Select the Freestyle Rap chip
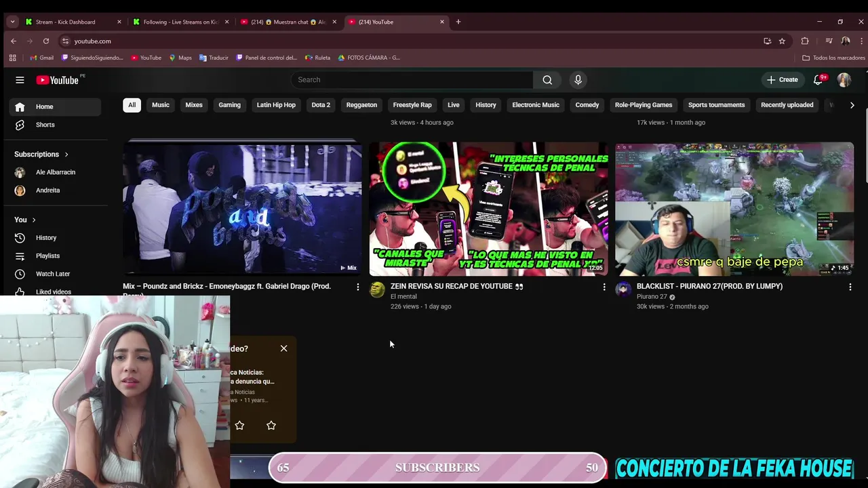Viewport: 868px width, 488px height. [412, 105]
